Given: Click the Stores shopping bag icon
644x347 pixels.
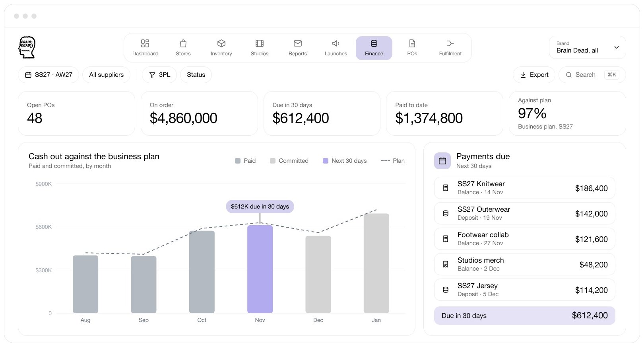Looking at the screenshot, I should click(183, 43).
